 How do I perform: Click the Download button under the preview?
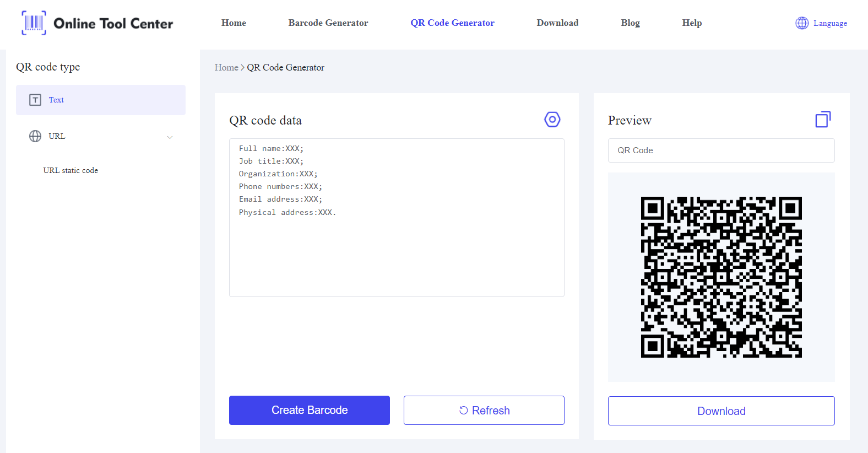pos(721,411)
